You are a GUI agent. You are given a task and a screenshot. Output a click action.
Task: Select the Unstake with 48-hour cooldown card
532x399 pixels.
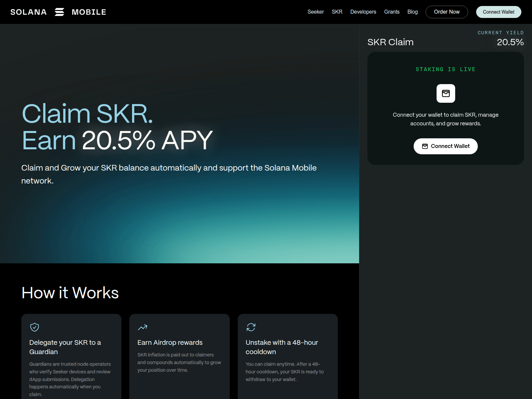(288, 356)
